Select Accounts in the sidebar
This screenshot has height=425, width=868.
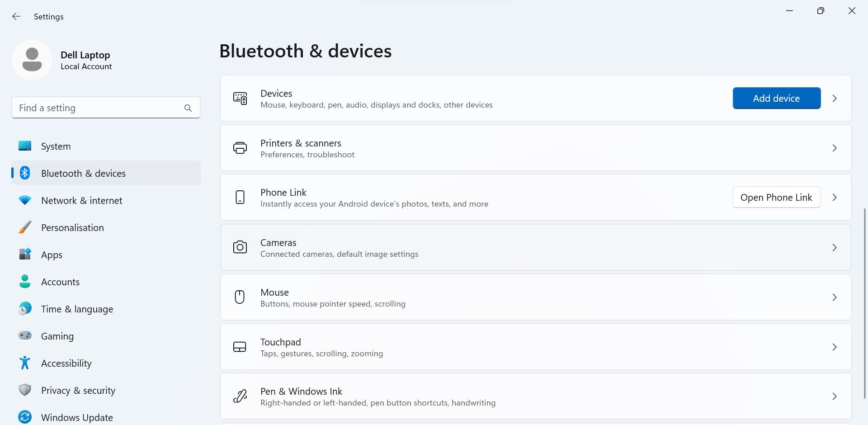coord(60,281)
